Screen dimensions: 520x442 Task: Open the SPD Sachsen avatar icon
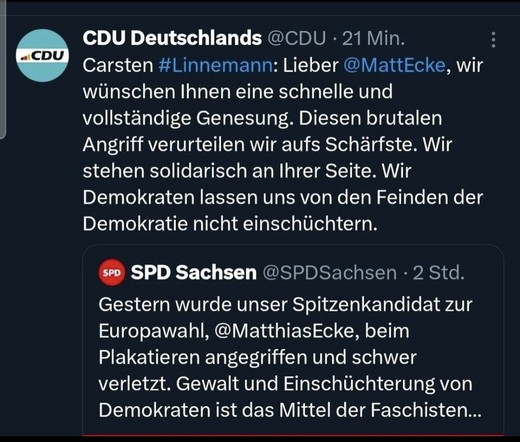click(x=112, y=273)
